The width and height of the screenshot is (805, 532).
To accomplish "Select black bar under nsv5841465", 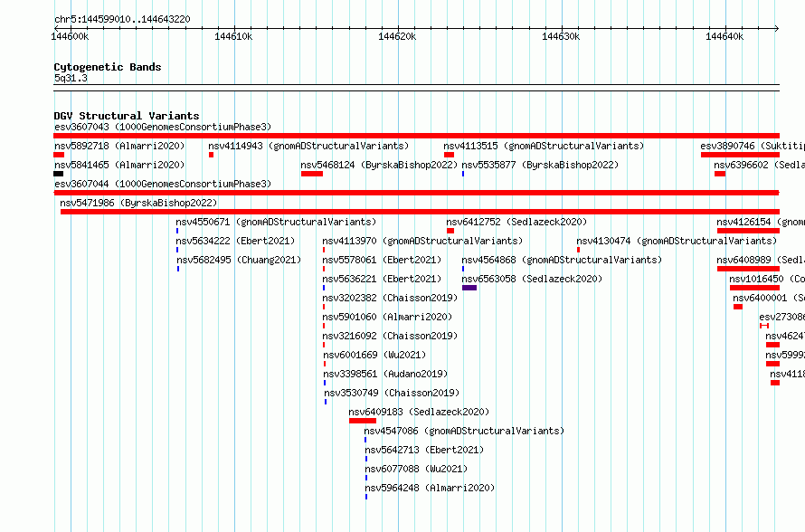I will coord(58,174).
